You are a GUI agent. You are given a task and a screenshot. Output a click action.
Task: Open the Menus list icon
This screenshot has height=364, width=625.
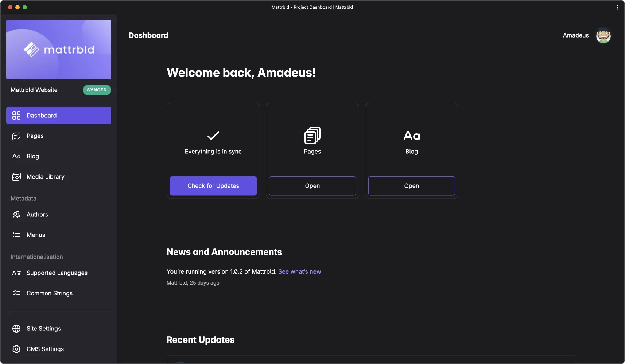click(x=16, y=235)
